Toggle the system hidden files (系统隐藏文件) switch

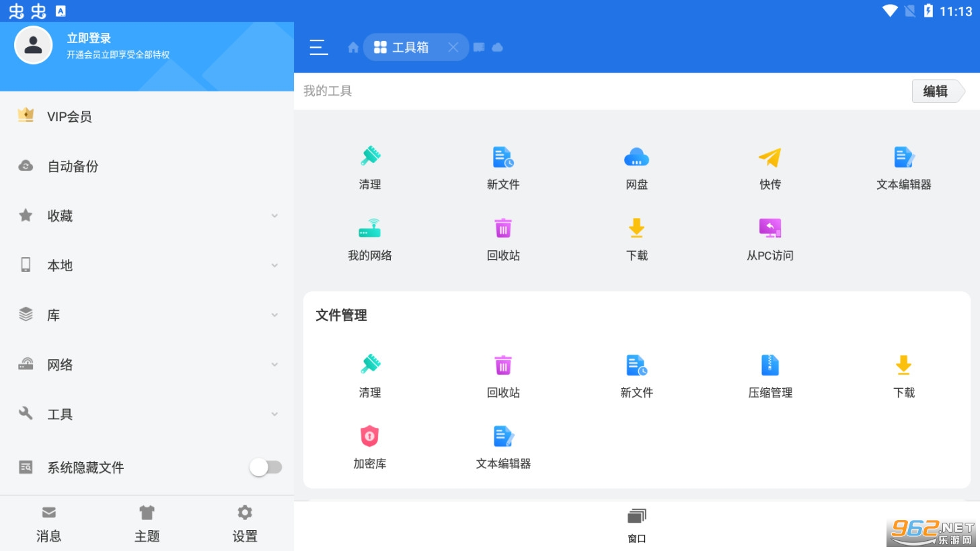pyautogui.click(x=265, y=467)
